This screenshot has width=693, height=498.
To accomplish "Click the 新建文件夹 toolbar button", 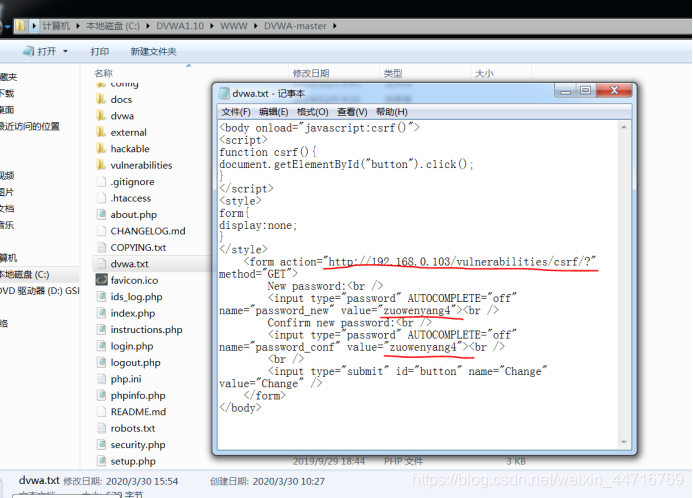I will click(x=153, y=52).
